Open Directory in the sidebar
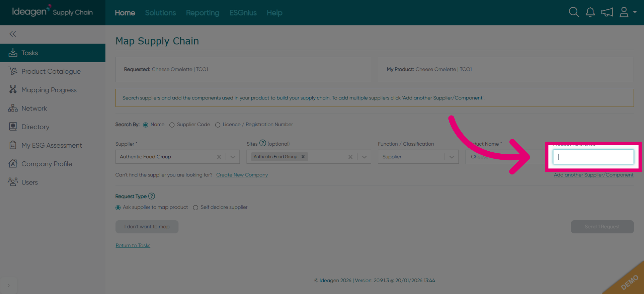Image resolution: width=644 pixels, height=294 pixels. [53, 127]
